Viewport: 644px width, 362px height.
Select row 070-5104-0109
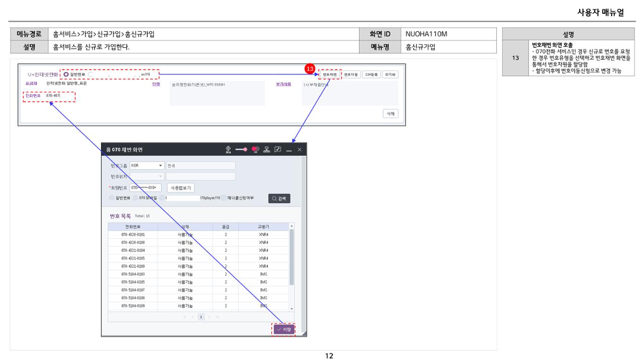[198, 306]
